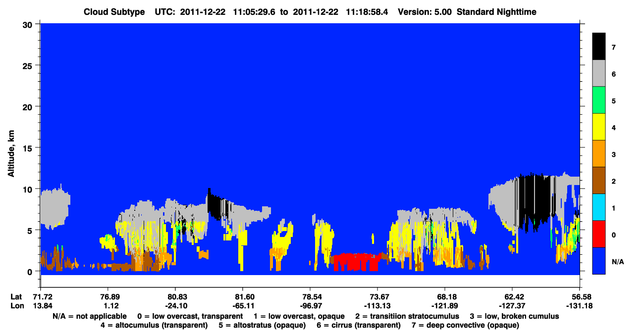Image resolution: width=644 pixels, height=330 pixels.
Task: Click '4 = altocumulus (transparent)' caption
Action: pyautogui.click(x=154, y=325)
